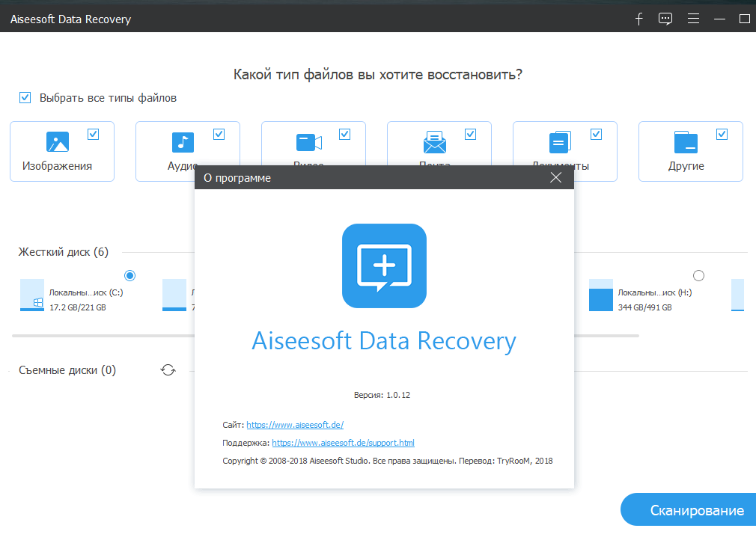Click the local disk H: drive icon

[601, 295]
